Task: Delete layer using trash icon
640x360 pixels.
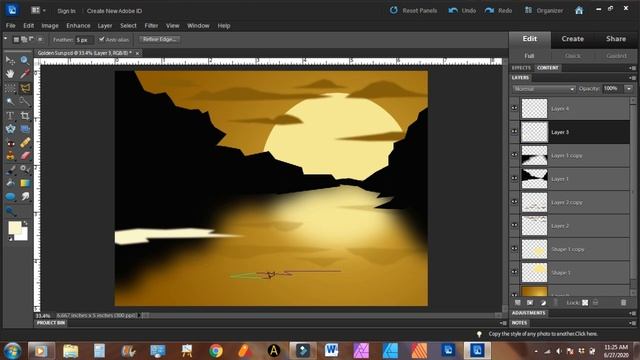Action: (x=623, y=302)
